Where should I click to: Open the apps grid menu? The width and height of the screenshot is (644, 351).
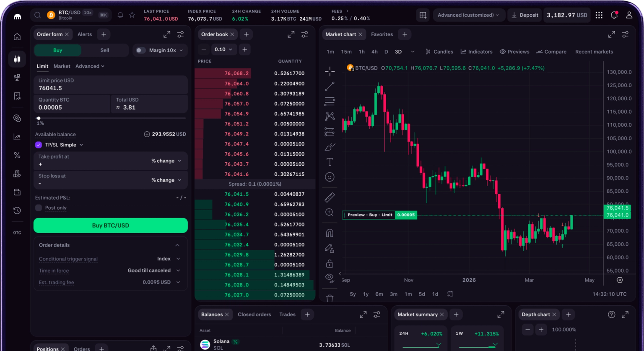(599, 15)
